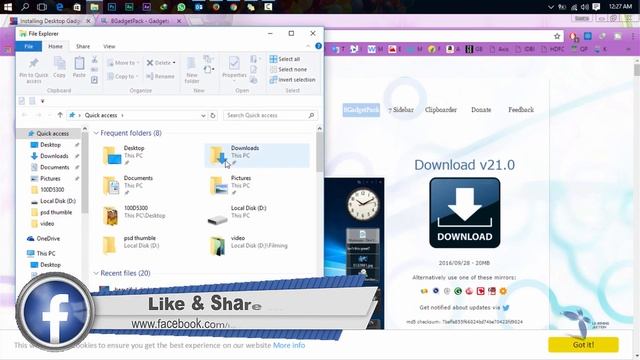The width and height of the screenshot is (640, 360).
Task: Open the File tab in File Explorer
Action: tap(29, 46)
